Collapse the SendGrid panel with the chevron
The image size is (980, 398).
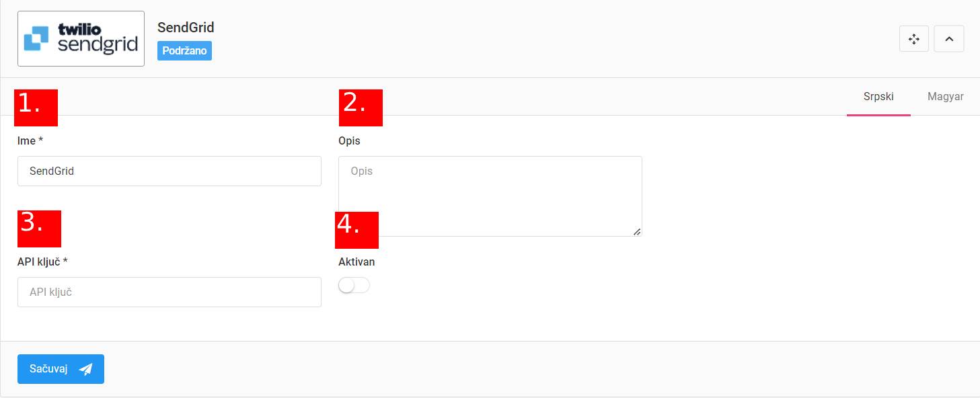[949, 39]
